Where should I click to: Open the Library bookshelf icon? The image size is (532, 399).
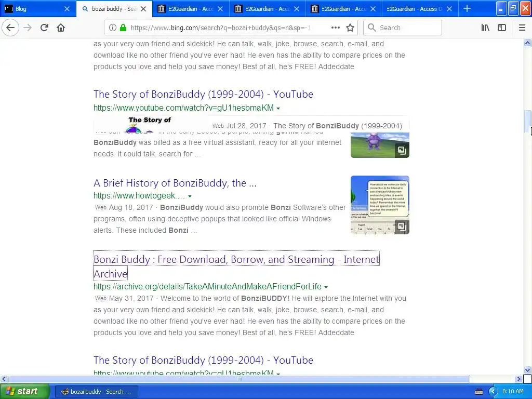click(x=486, y=28)
